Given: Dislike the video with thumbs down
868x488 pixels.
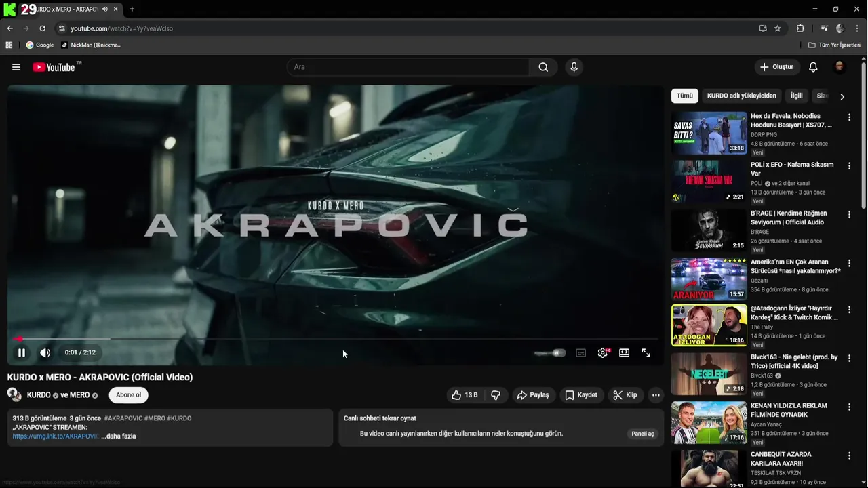Looking at the screenshot, I should point(496,394).
